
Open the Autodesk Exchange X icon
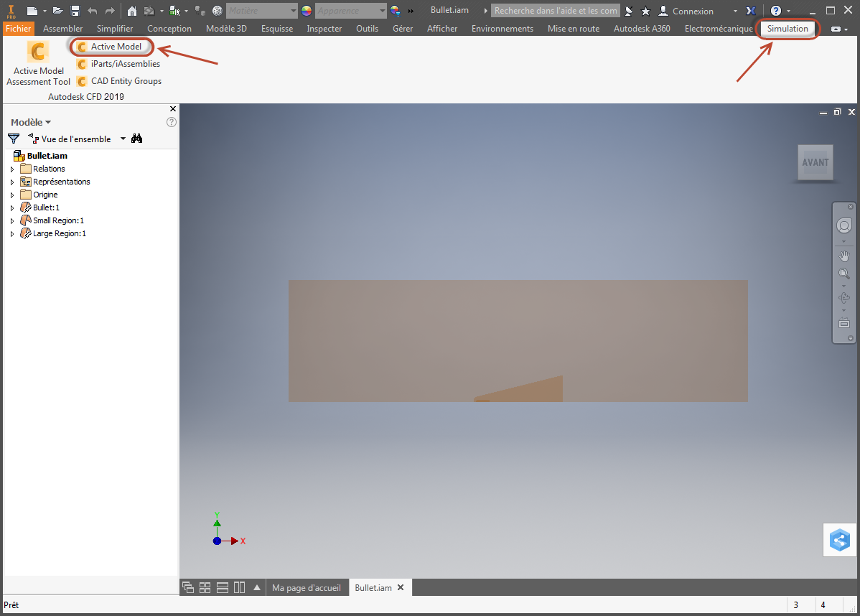tap(751, 11)
